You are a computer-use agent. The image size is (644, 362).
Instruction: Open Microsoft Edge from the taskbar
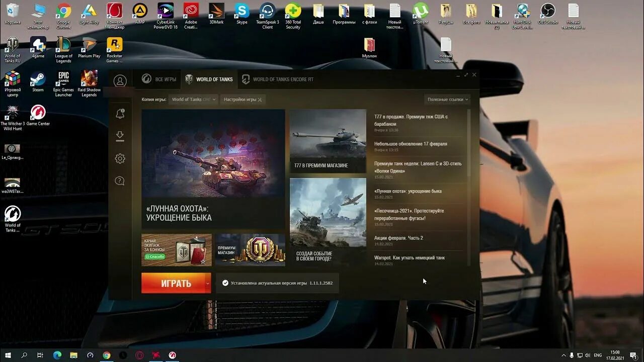coord(57,355)
